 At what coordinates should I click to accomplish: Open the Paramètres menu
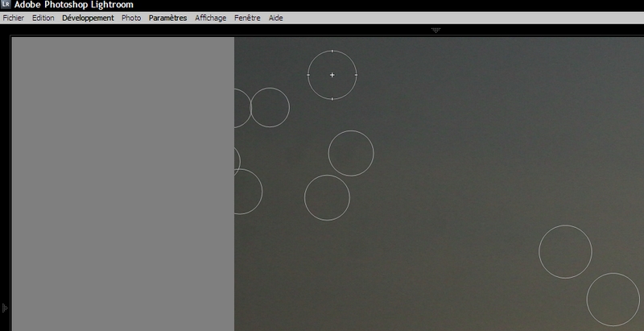[x=167, y=18]
